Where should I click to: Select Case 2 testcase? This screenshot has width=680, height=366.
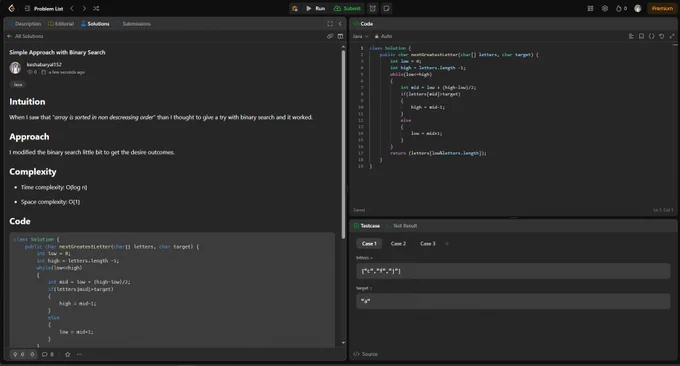(x=398, y=243)
